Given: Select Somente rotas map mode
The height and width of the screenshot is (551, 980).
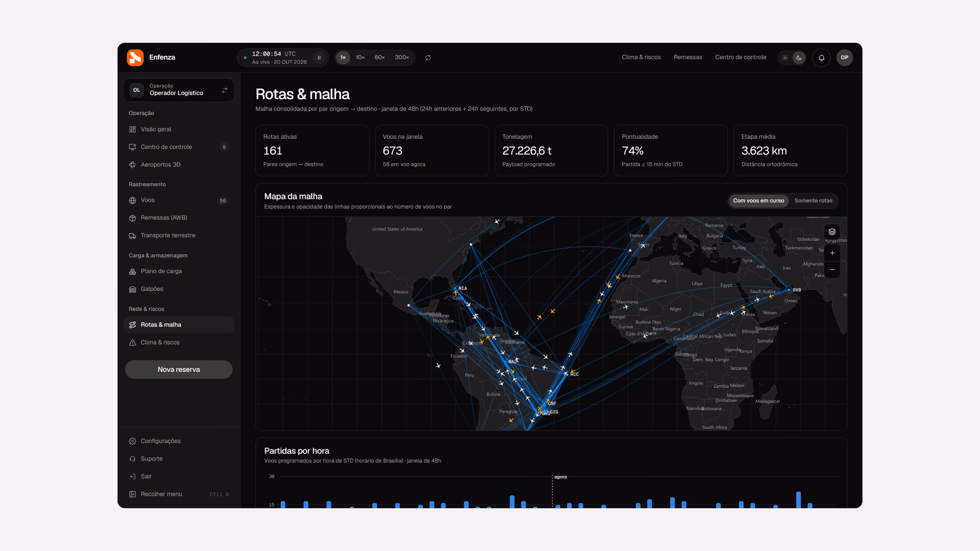Looking at the screenshot, I should [813, 200].
